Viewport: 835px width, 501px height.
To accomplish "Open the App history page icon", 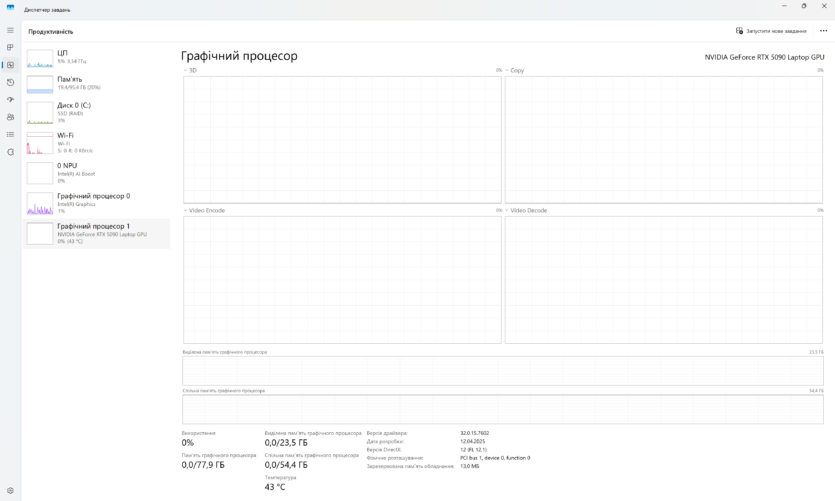I will click(x=10, y=83).
